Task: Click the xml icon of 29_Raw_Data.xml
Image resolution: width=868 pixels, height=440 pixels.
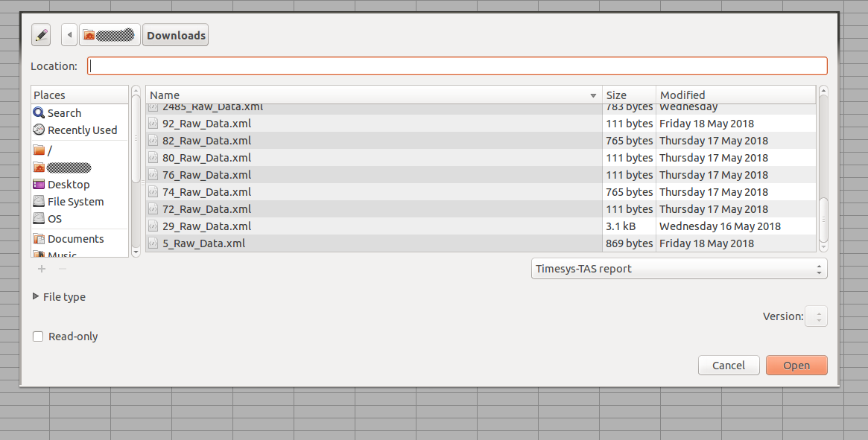Action: coord(153,226)
